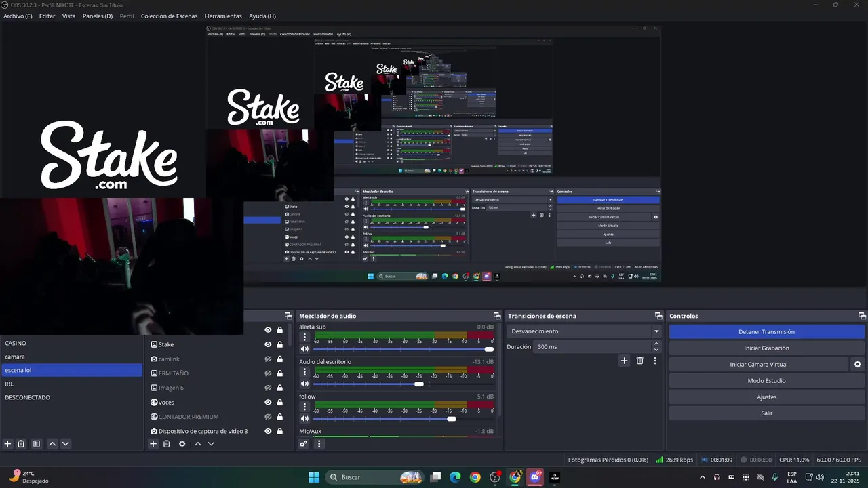
Task: Toggle lock on the Stake source
Action: 279,344
